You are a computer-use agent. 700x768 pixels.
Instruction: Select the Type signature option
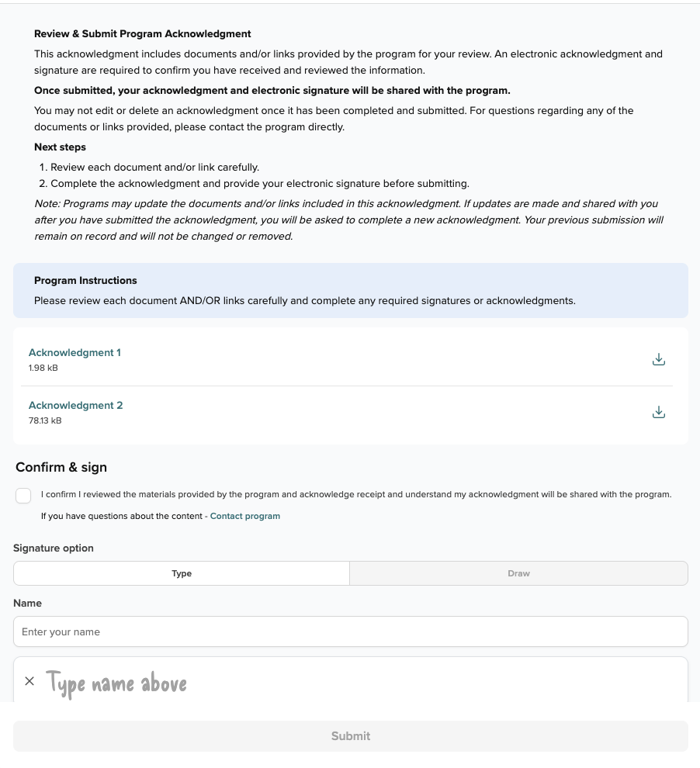(x=182, y=573)
